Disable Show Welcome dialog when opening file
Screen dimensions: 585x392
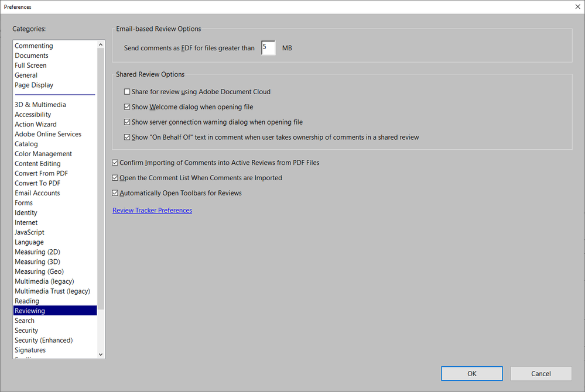(127, 106)
